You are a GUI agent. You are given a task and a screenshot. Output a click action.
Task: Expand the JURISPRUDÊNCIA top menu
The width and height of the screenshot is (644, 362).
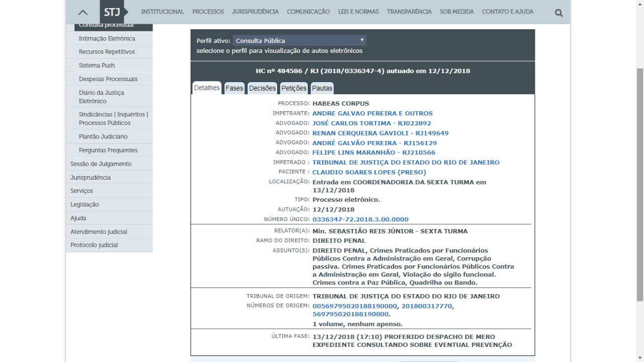[256, 12]
